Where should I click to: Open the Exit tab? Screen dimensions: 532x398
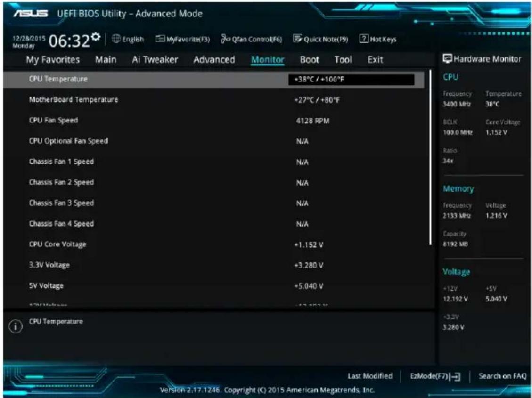pos(375,60)
